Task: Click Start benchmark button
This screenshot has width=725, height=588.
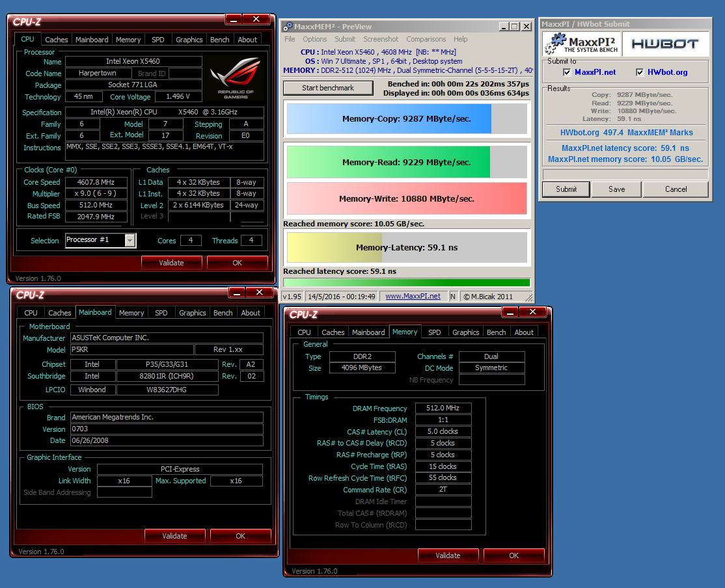Action: point(328,88)
